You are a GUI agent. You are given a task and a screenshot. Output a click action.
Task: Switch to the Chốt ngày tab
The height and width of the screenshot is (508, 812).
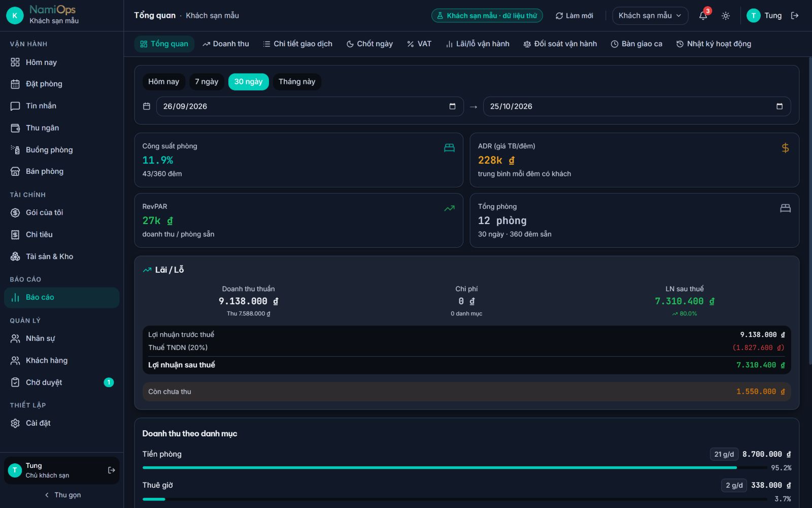[369, 44]
